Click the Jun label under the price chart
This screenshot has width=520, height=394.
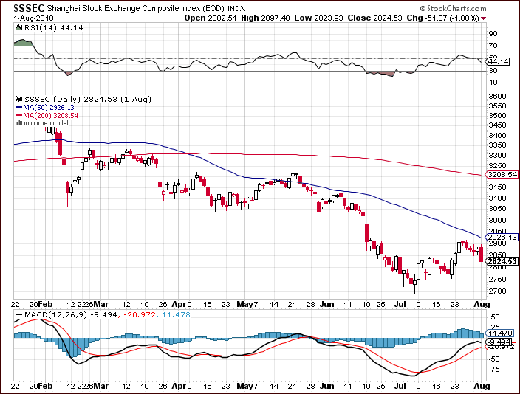coord(327,304)
